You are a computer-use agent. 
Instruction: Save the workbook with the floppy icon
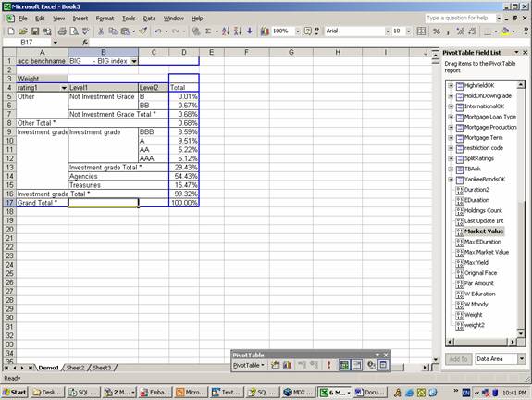[35, 31]
